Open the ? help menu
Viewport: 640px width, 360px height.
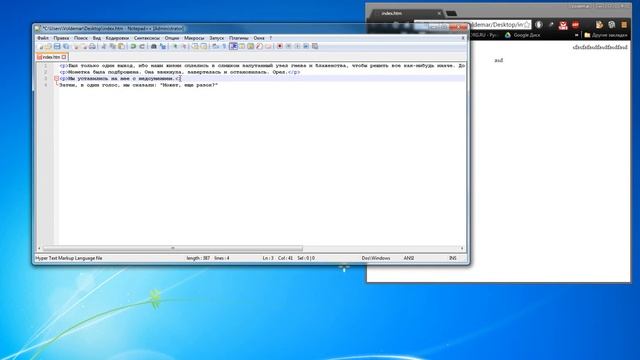coord(270,38)
